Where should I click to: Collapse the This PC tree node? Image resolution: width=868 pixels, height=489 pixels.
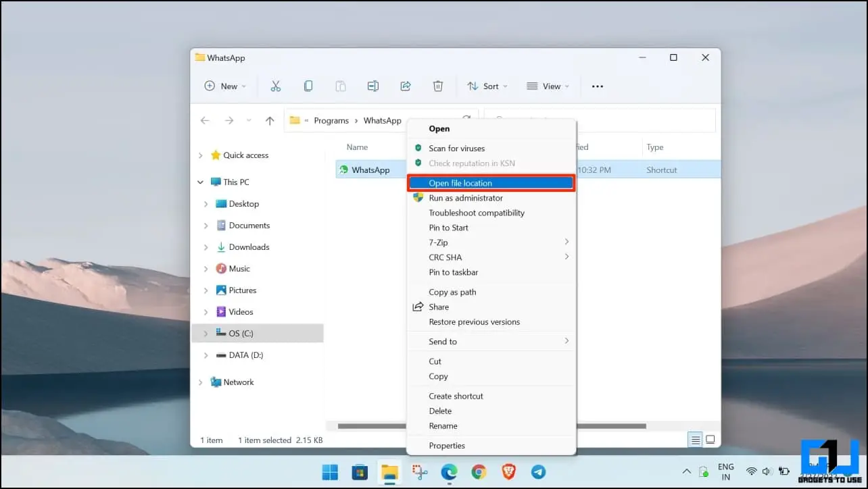(x=200, y=182)
